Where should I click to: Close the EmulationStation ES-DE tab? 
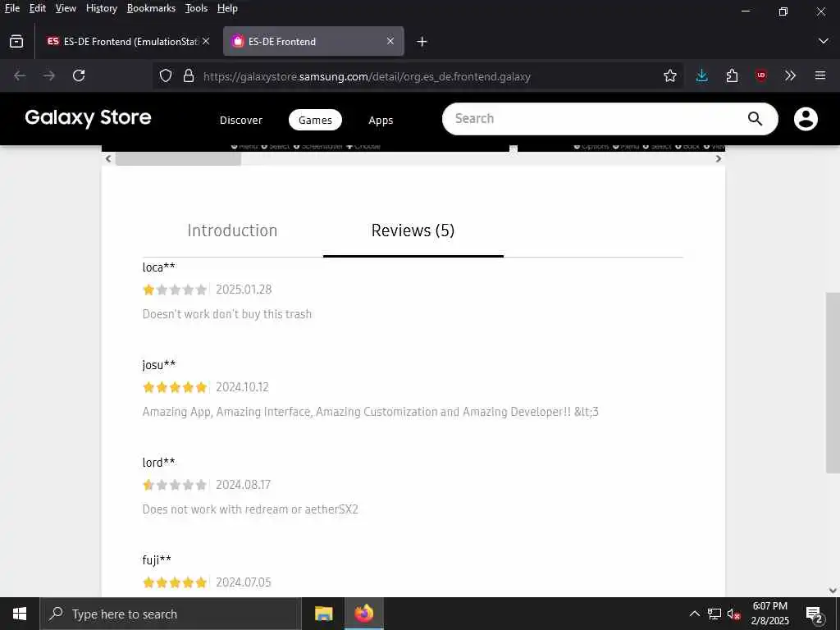[x=206, y=41]
